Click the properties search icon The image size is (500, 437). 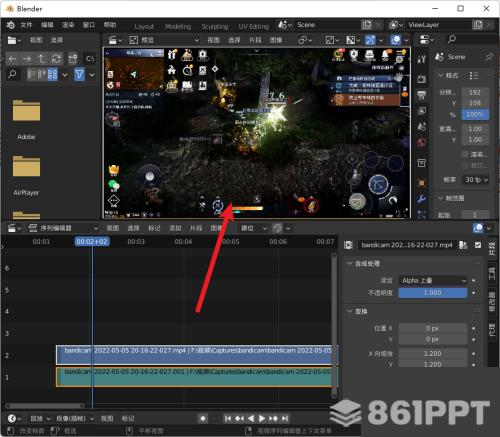coord(452,39)
